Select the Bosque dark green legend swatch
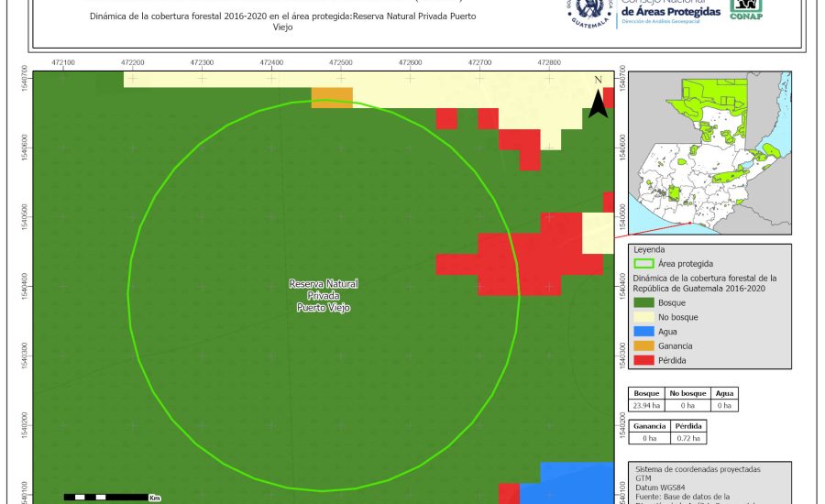The width and height of the screenshot is (825, 504). (644, 302)
